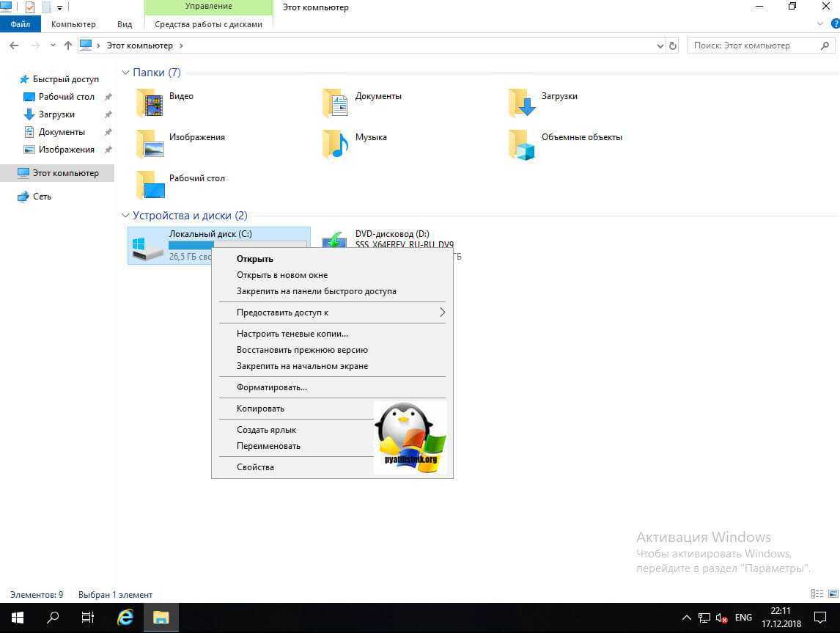Open the Объемные объекты folder icon
This screenshot has width=840, height=633.
click(x=522, y=144)
